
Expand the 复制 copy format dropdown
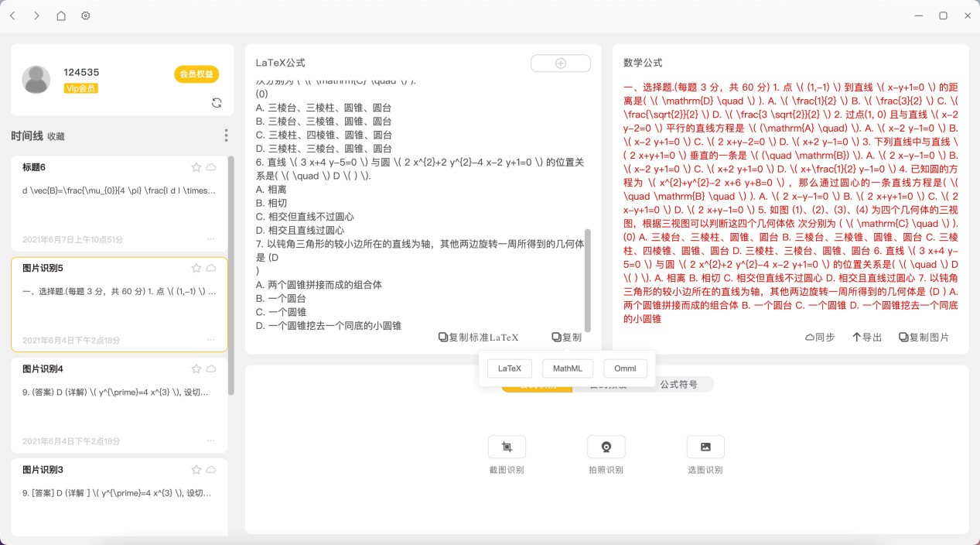(x=566, y=338)
